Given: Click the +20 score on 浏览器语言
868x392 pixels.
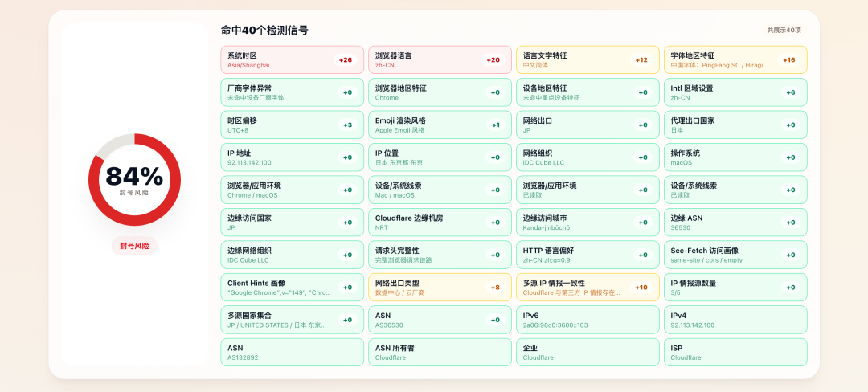Looking at the screenshot, I should [x=493, y=59].
